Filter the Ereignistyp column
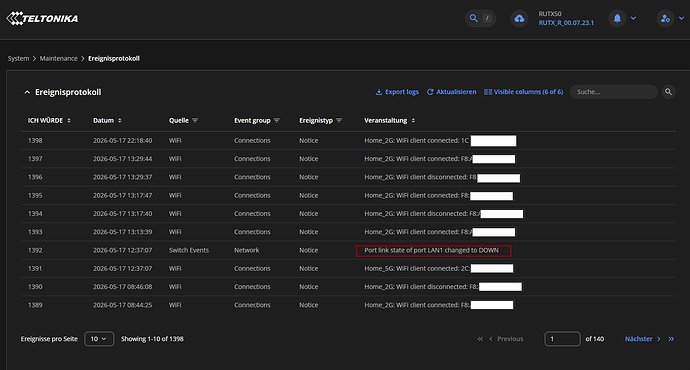Image resolution: width=690 pixels, height=370 pixels. click(339, 121)
